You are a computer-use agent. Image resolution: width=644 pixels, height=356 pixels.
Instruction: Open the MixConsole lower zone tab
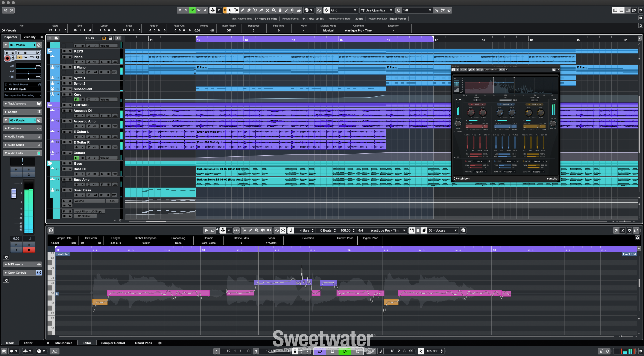click(64, 343)
